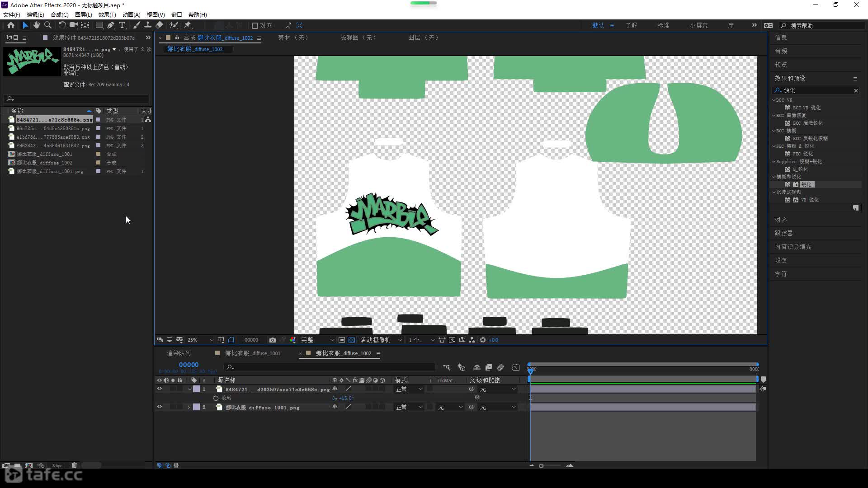Switch to 标准 workspace
The image size is (868, 488).
[663, 25]
